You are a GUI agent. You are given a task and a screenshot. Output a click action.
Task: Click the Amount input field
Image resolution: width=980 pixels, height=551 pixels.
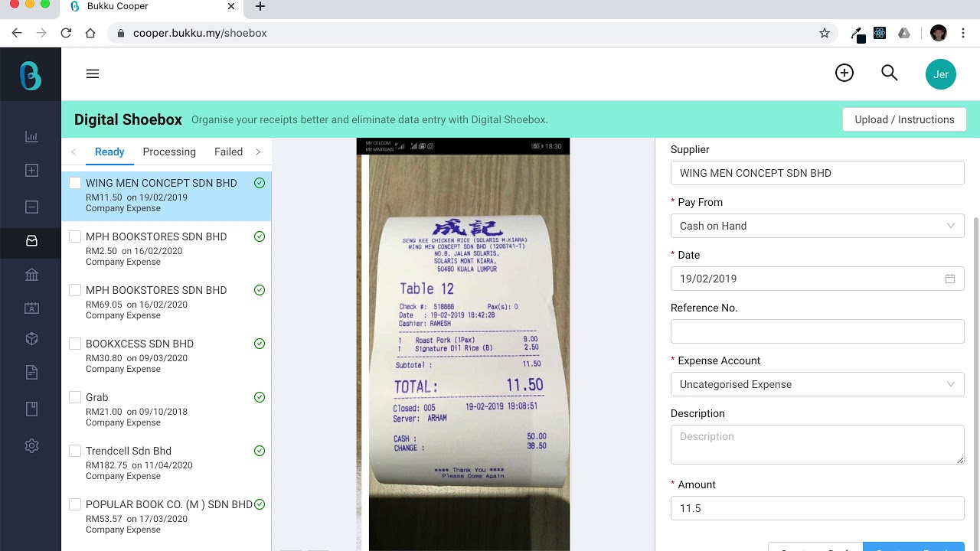tap(817, 508)
